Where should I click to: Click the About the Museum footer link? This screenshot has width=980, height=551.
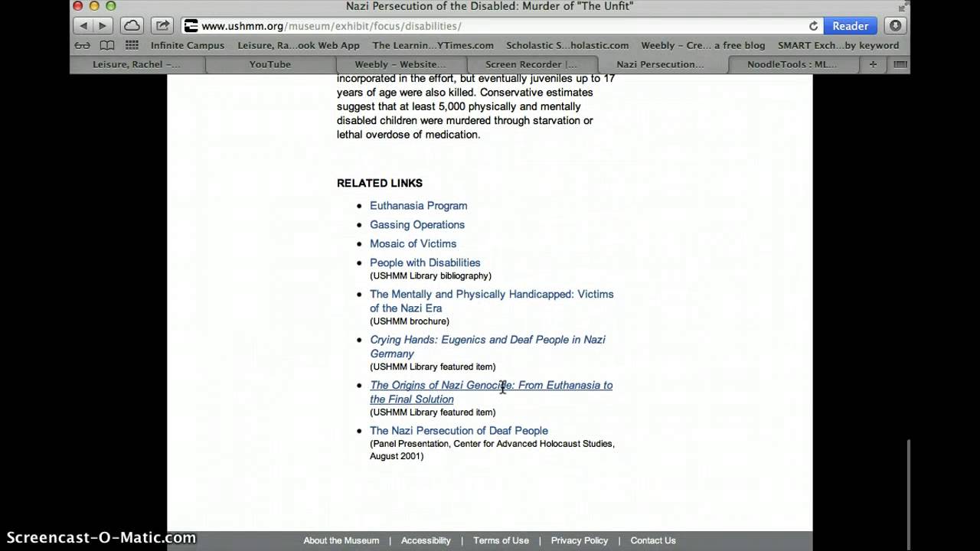coord(341,540)
